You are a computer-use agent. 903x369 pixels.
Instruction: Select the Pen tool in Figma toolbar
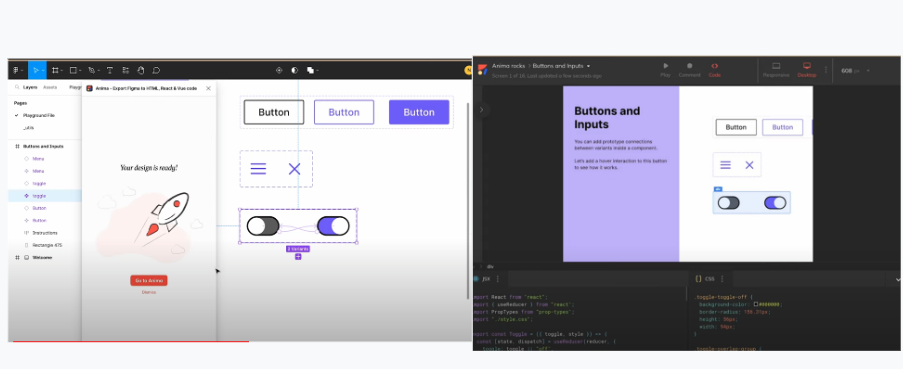point(91,70)
